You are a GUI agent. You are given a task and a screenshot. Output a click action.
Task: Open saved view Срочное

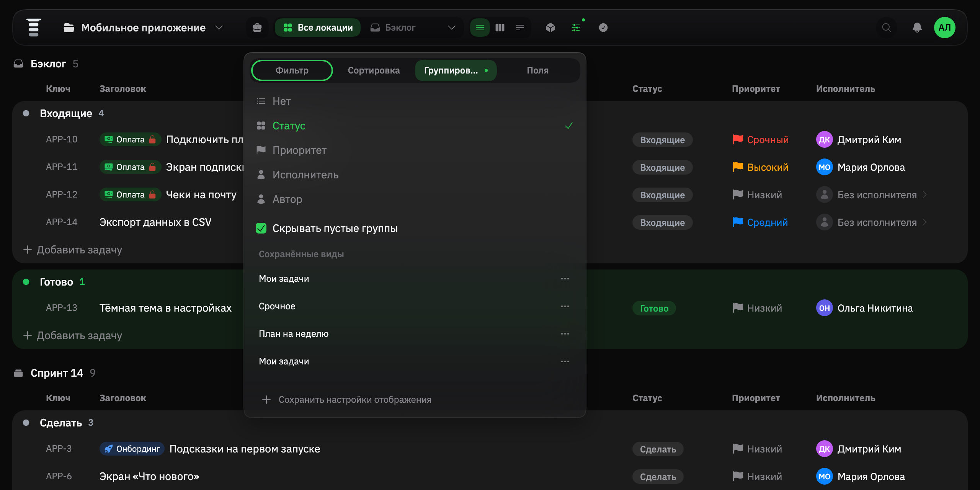click(277, 306)
